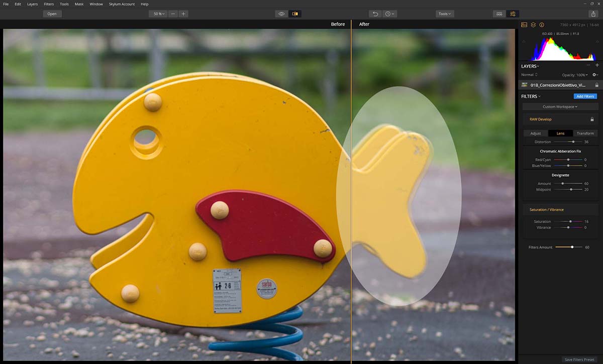The width and height of the screenshot is (603, 364).
Task: Toggle the side panel sliders icon
Action: click(x=513, y=14)
